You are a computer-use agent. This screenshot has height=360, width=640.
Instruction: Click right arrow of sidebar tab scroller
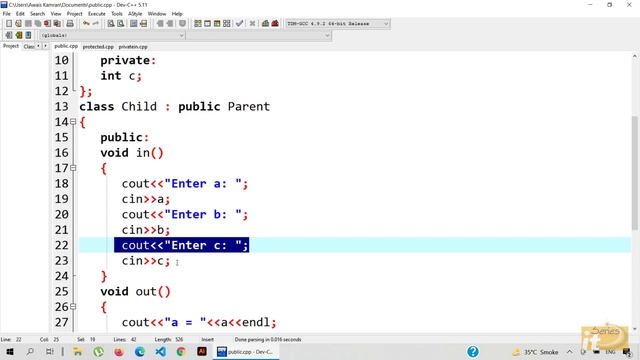45,46
